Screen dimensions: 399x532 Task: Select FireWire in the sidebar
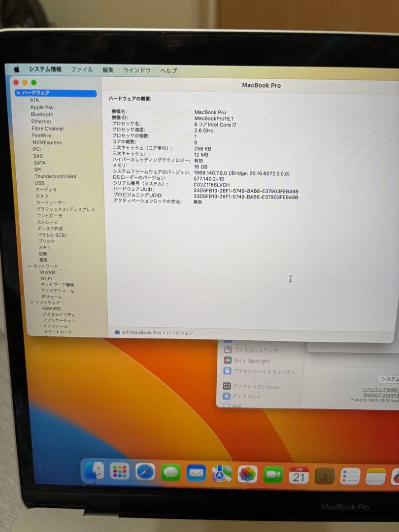[x=41, y=135]
